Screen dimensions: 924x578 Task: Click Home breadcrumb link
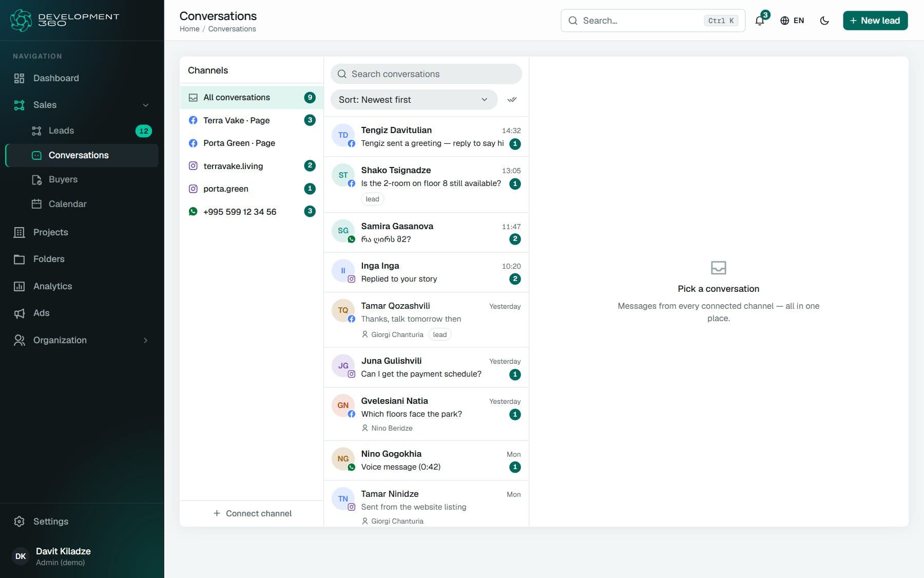(x=189, y=29)
